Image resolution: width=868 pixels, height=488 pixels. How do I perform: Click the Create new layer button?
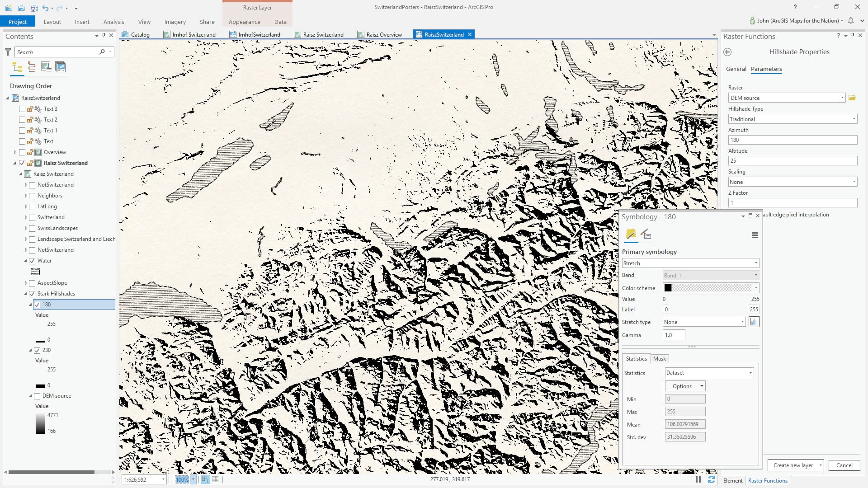pos(793,465)
